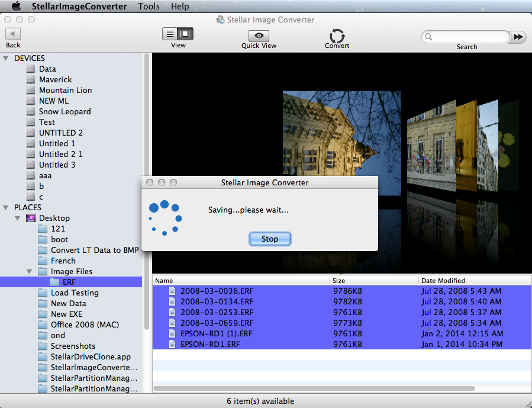
Task: Select file EPSON-RD1 (1).ERF
Action: 342,333
